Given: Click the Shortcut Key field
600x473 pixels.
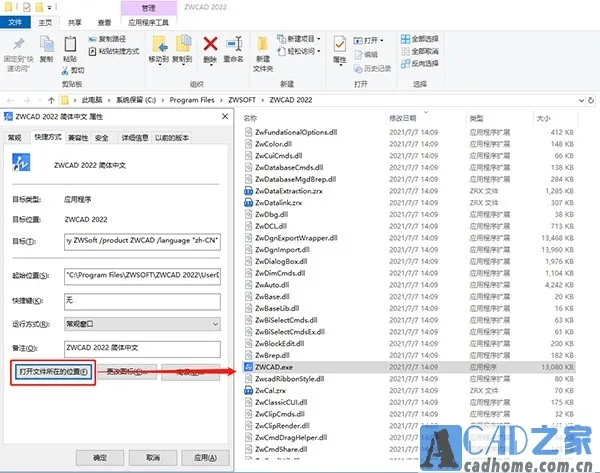Looking at the screenshot, I should click(x=142, y=301).
